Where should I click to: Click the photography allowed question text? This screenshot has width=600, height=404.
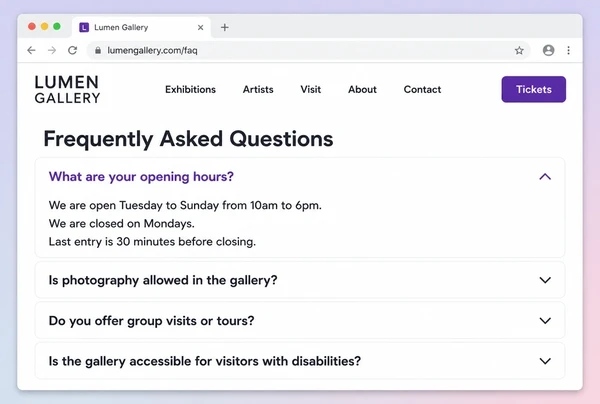tap(163, 280)
